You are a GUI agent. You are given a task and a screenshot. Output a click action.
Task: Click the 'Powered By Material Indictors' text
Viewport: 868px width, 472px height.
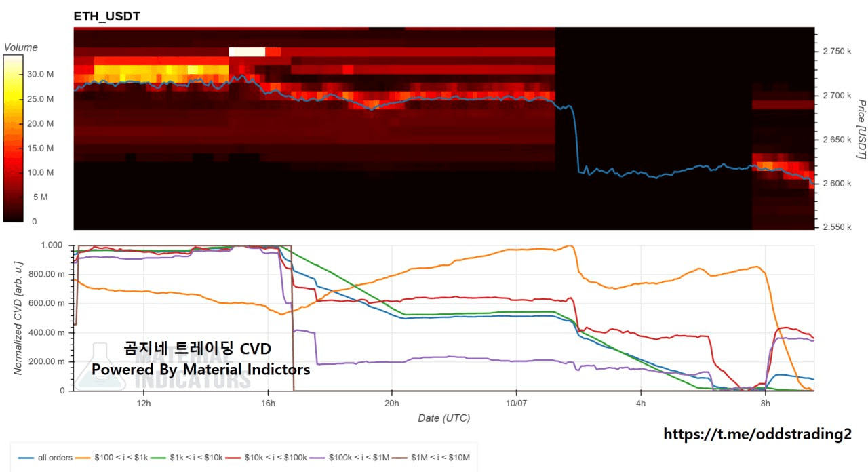[x=201, y=370]
